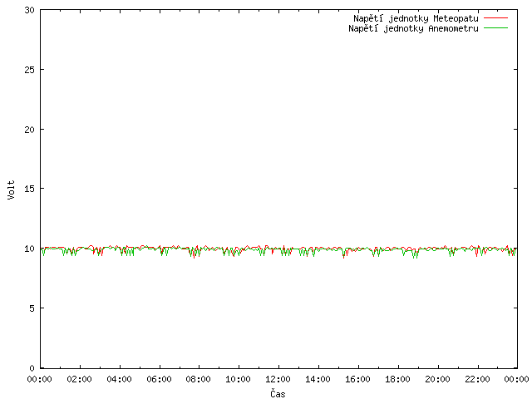Click the 20:00 time label

[438, 379]
